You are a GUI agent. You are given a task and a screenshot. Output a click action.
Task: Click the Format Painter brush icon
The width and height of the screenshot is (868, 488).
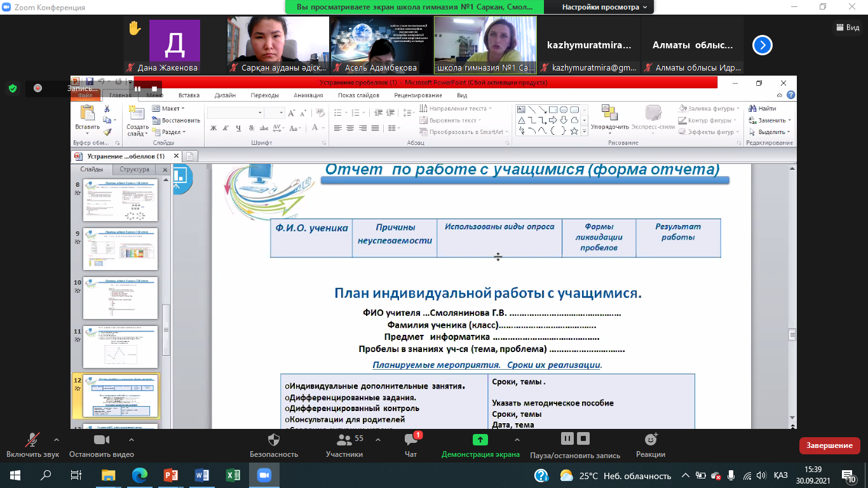coord(107,132)
